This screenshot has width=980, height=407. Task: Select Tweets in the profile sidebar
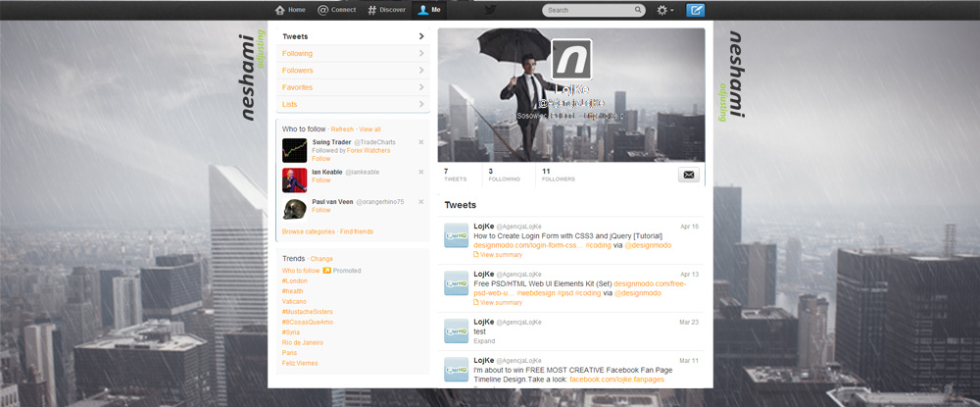(353, 36)
